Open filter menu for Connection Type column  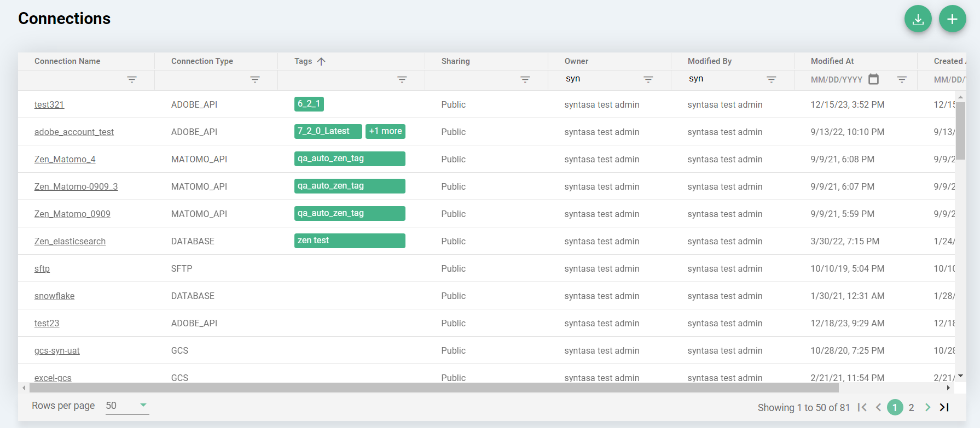[x=255, y=80]
